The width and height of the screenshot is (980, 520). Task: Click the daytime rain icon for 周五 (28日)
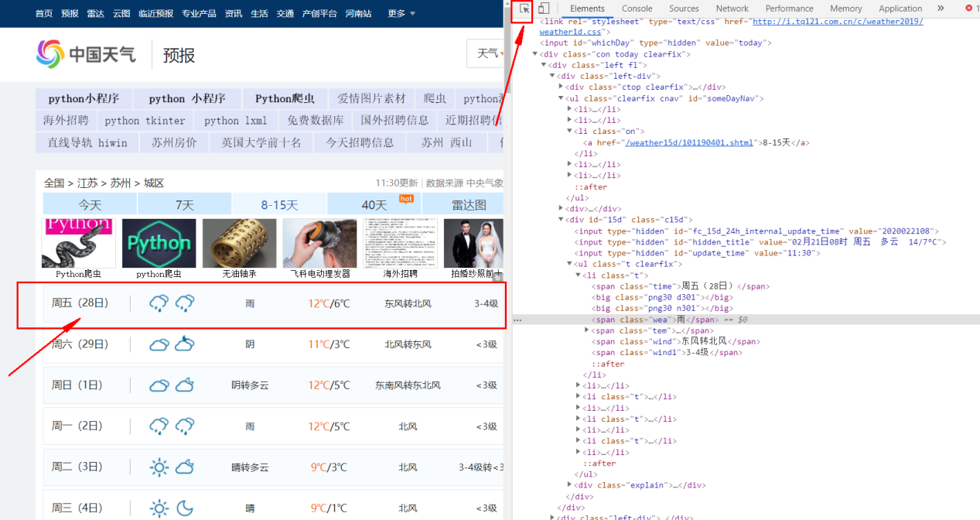pyautogui.click(x=159, y=303)
